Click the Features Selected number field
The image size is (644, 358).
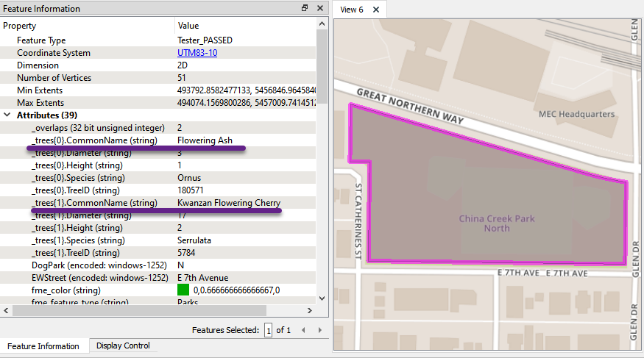(268, 330)
